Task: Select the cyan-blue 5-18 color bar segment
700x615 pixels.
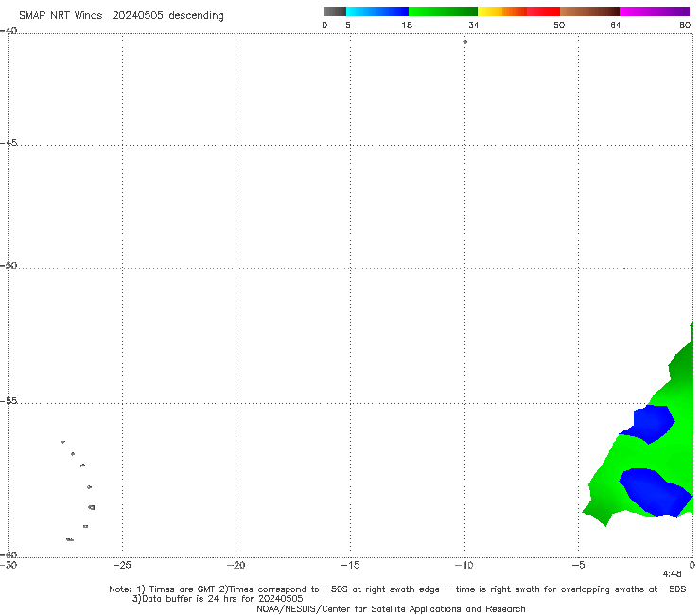Action: 377,11
